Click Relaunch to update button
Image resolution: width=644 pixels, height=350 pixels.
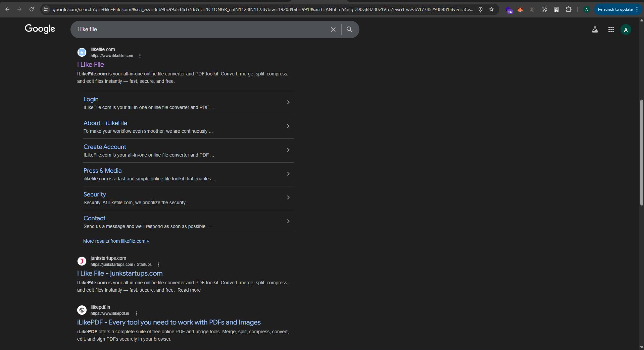(x=615, y=9)
